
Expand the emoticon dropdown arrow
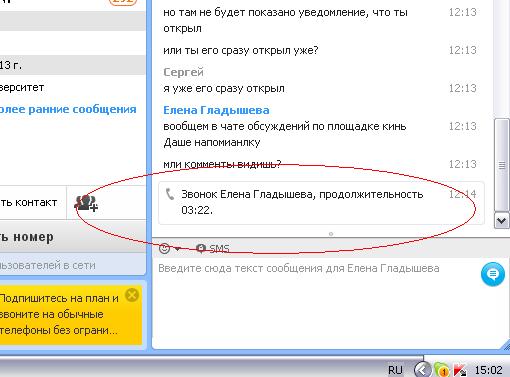point(177,249)
